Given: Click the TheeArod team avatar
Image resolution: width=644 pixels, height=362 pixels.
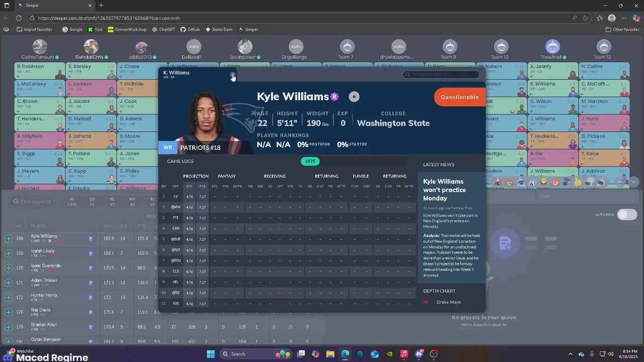Looking at the screenshot, I should [552, 47].
